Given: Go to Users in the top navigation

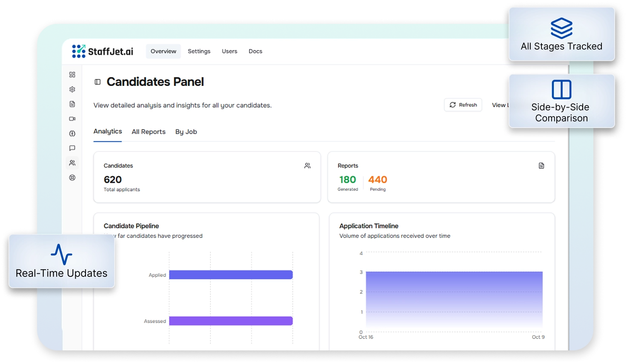Looking at the screenshot, I should (x=229, y=51).
